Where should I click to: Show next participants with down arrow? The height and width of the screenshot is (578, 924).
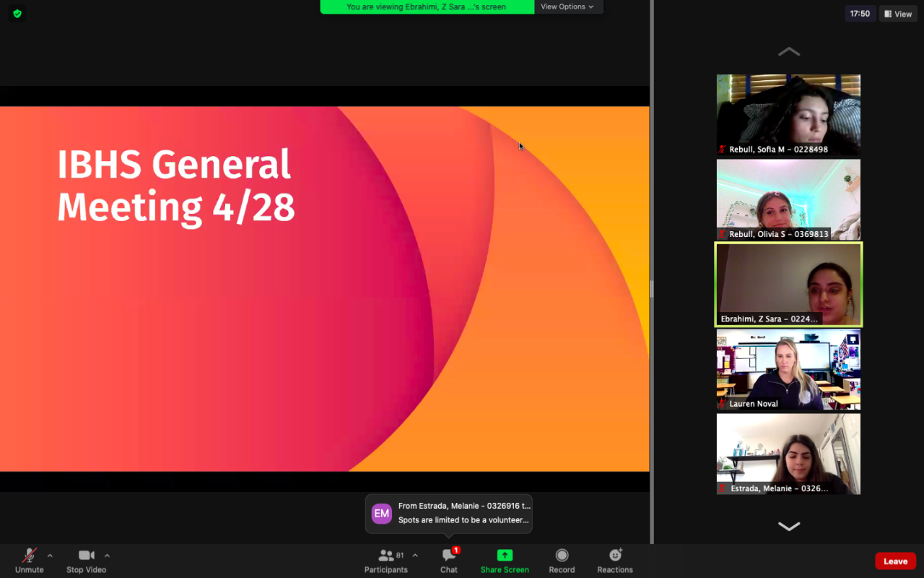tap(789, 526)
